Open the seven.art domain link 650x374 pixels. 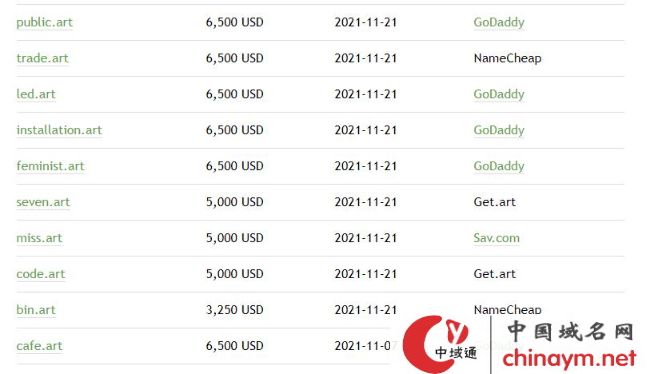(43, 202)
